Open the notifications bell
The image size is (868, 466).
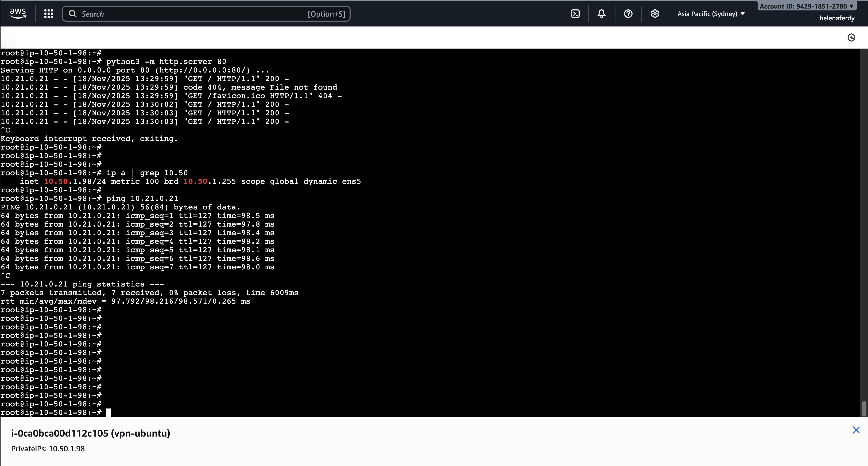tap(602, 13)
